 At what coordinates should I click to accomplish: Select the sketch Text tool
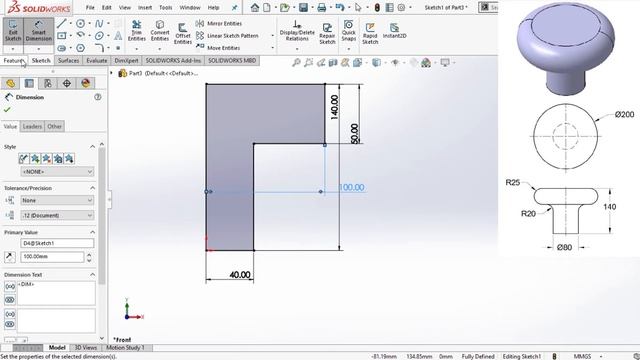118,36
